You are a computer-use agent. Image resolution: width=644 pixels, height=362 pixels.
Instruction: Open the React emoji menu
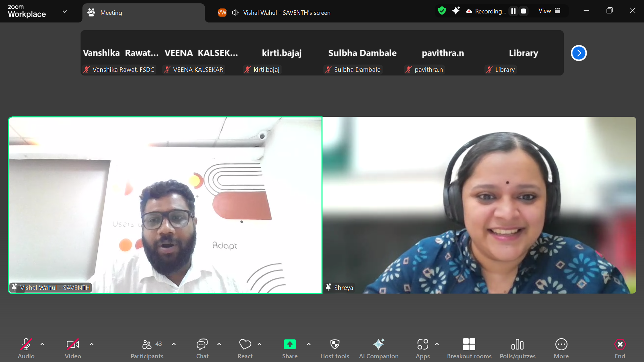click(245, 348)
